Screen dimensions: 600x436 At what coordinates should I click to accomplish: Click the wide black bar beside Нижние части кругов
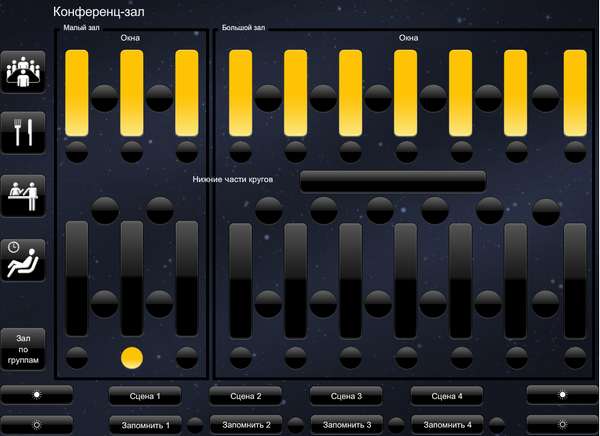click(x=393, y=181)
